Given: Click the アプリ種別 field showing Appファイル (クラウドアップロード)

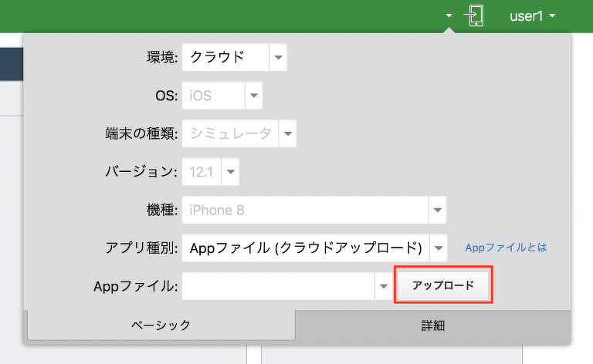Looking at the screenshot, I should tap(305, 248).
